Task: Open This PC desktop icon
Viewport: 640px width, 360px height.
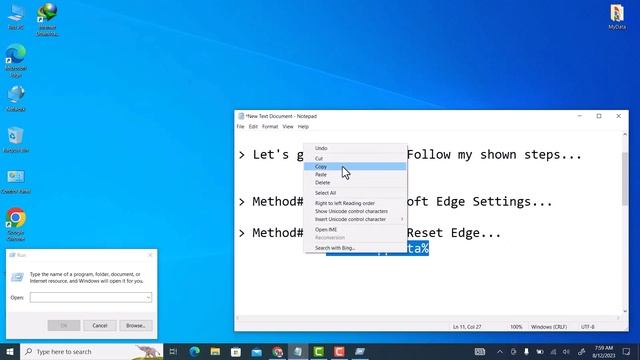Action: [16, 17]
